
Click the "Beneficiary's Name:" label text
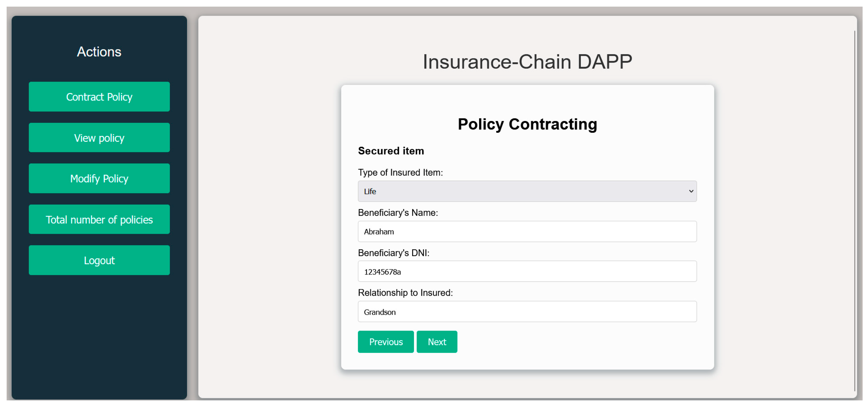click(398, 213)
